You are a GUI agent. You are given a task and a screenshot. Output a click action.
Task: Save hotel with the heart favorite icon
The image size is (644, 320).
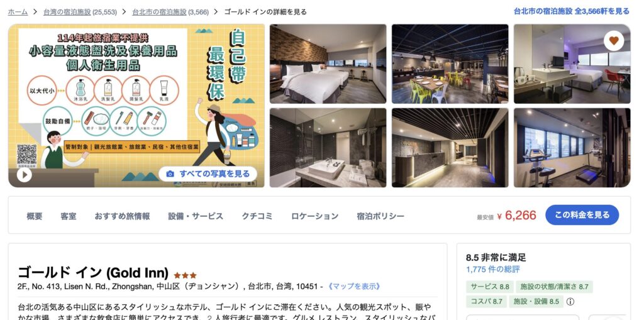(614, 41)
